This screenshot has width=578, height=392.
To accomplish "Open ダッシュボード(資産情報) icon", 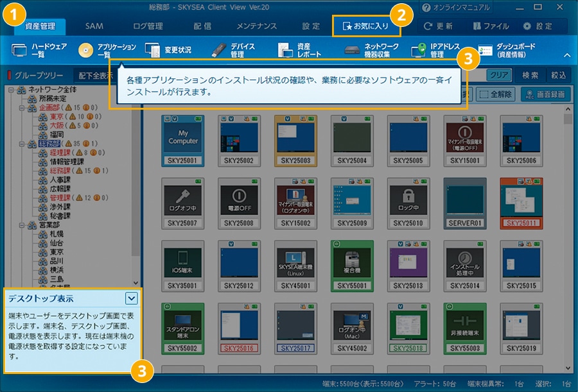I will (485, 51).
